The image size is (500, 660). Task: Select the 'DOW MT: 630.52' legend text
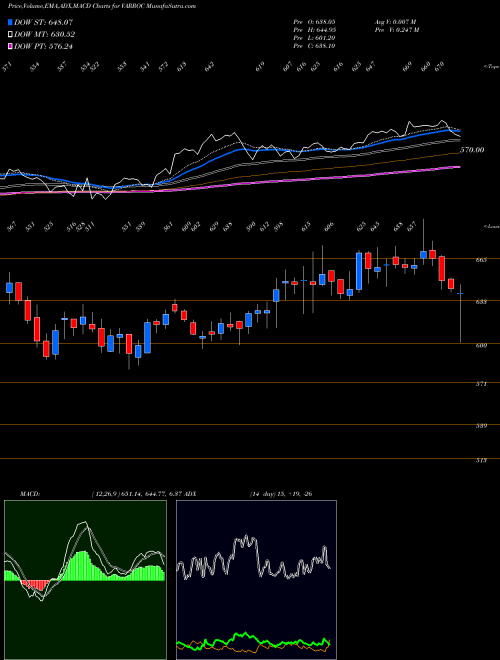(45, 35)
